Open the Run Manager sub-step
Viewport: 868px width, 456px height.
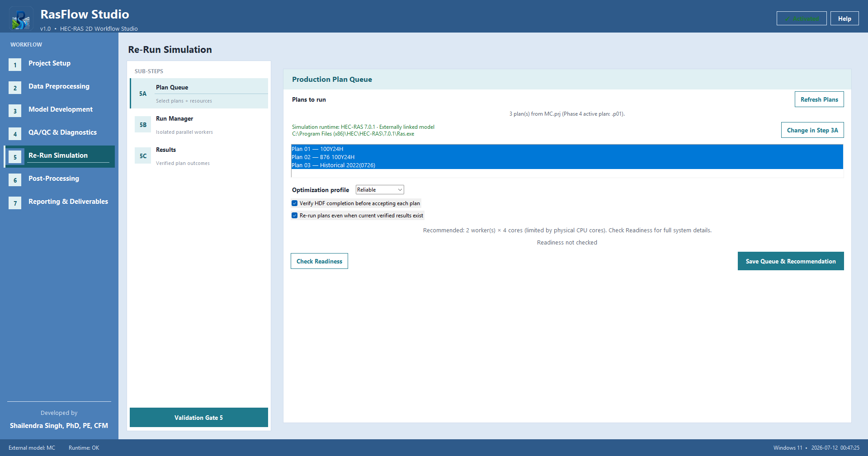199,125
